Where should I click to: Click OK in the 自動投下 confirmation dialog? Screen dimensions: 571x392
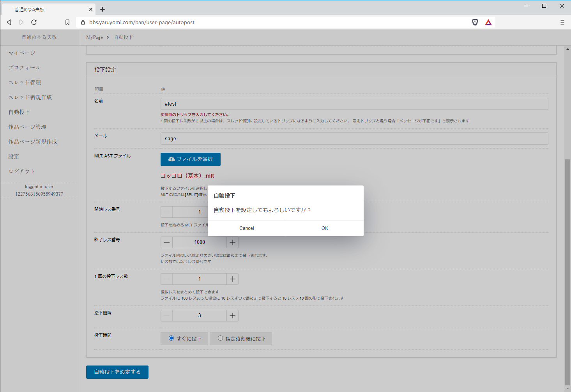(325, 228)
